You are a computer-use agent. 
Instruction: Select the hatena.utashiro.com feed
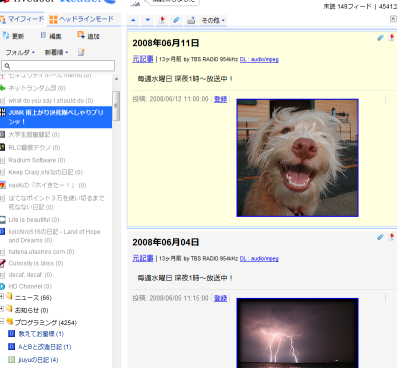click(x=41, y=252)
